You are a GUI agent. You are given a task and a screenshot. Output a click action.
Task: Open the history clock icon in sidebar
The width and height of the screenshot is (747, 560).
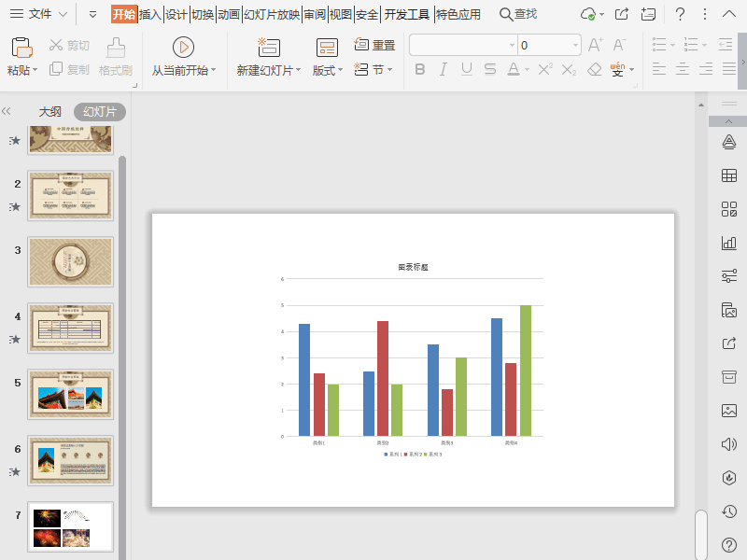coord(729,511)
